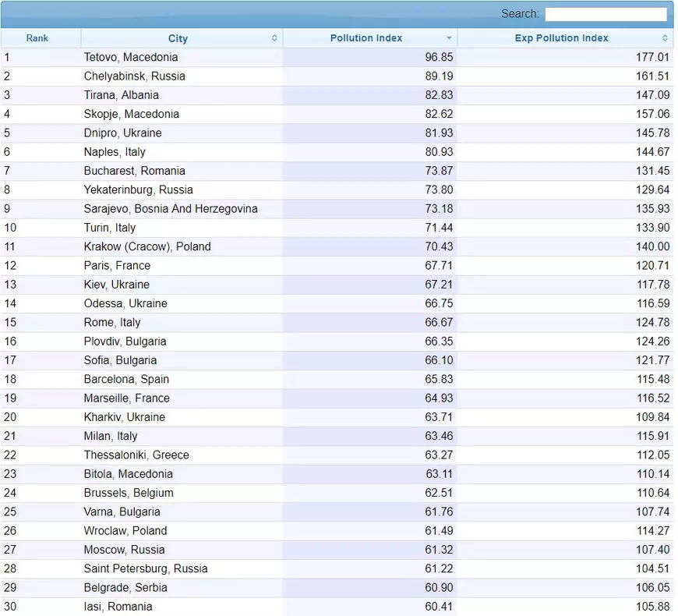This screenshot has height=616, width=678.
Task: Select the Naples, Italy city cell
Action: coord(182,152)
